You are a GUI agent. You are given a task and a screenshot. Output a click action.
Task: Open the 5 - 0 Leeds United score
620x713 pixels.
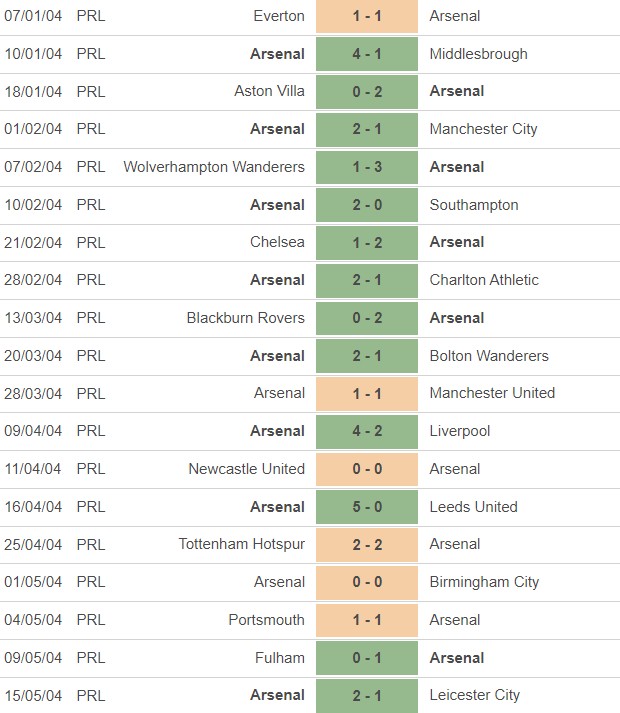(367, 507)
